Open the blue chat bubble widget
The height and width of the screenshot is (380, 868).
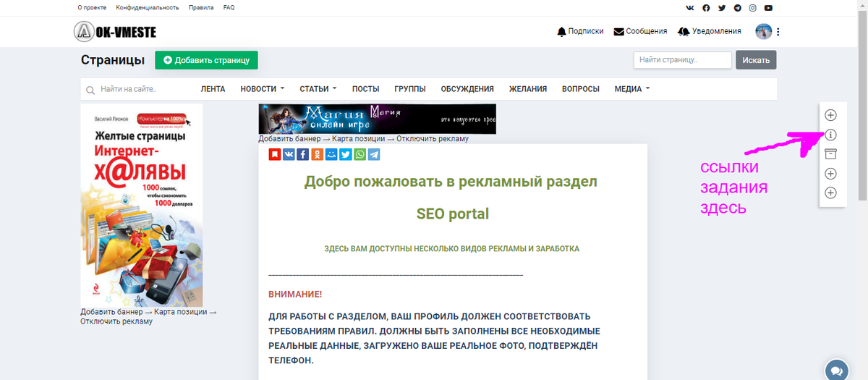coord(837,369)
